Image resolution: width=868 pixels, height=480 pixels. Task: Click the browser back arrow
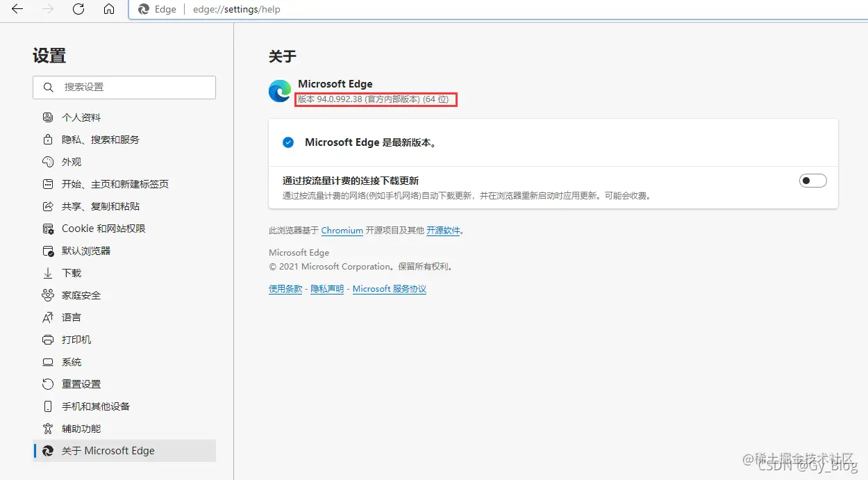[17, 9]
